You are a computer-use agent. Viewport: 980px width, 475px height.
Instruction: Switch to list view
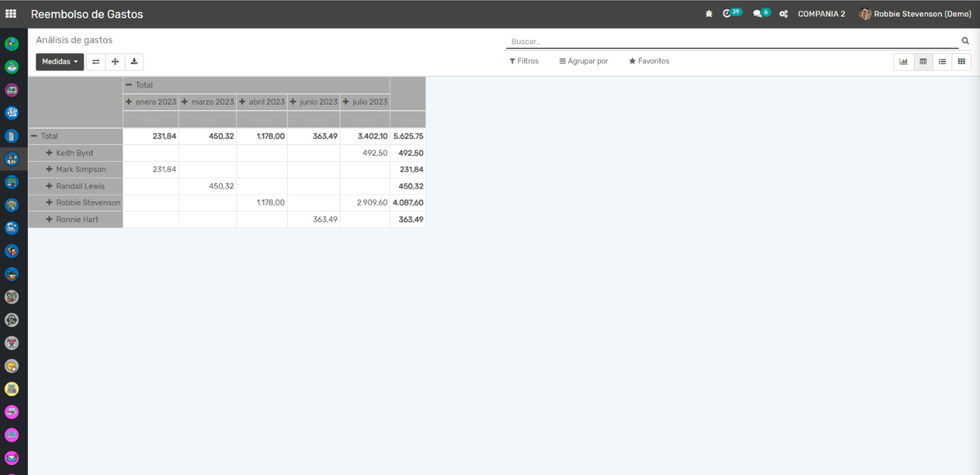click(942, 62)
